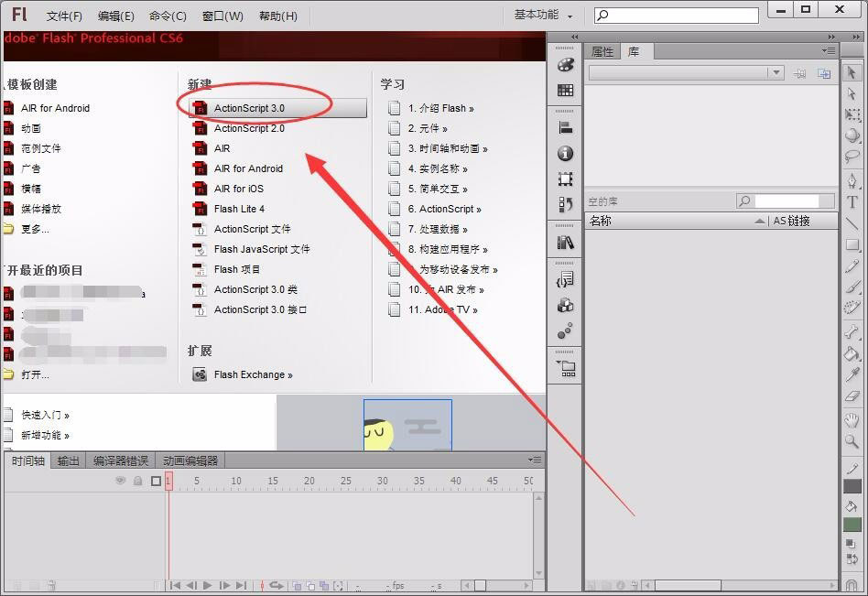
Task: Select the Deco tool
Action: pos(852,307)
